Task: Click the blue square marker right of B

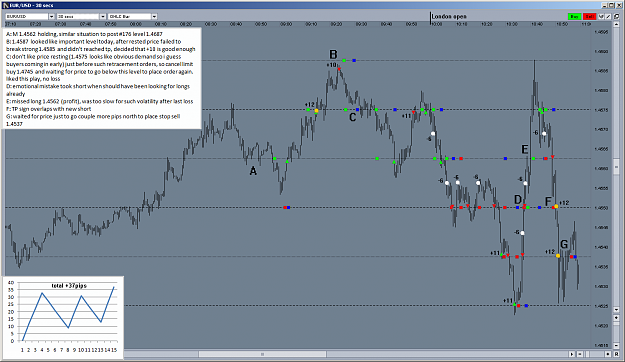Action: tap(354, 61)
